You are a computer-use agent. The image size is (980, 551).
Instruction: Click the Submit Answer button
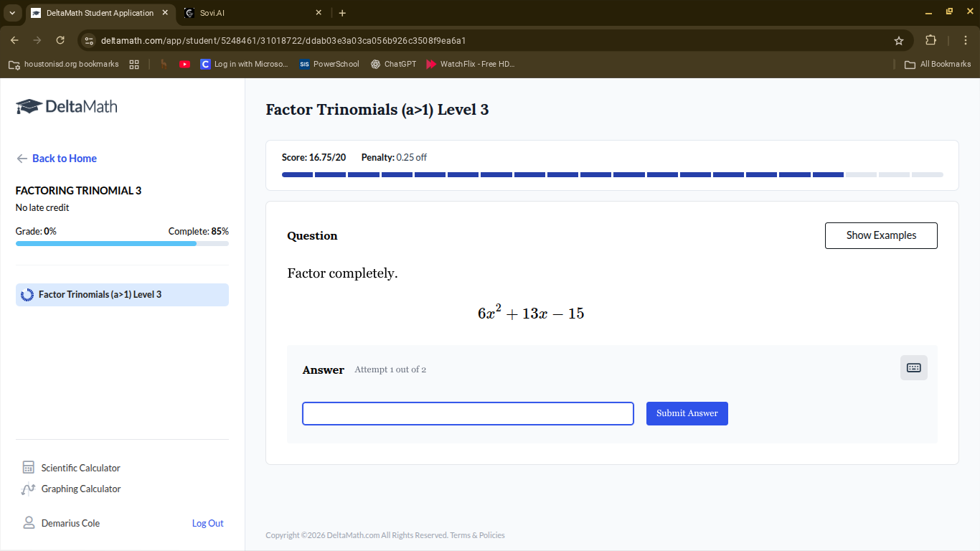(687, 413)
